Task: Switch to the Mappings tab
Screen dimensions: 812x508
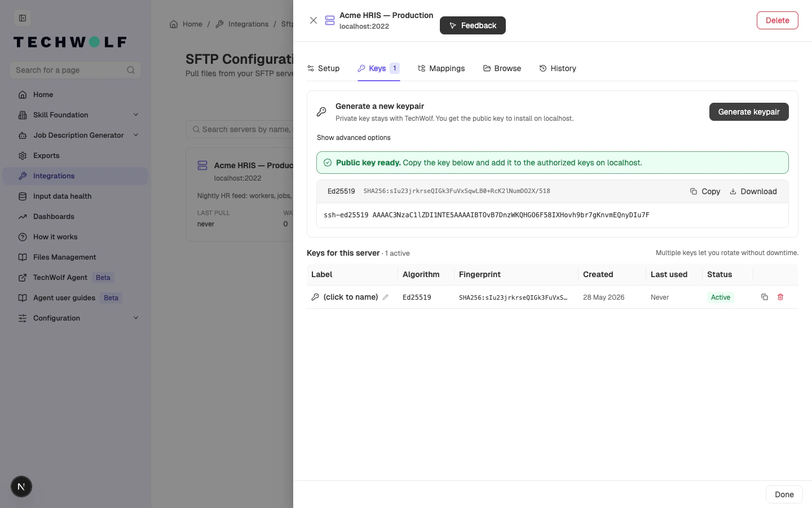Action: pyautogui.click(x=441, y=68)
